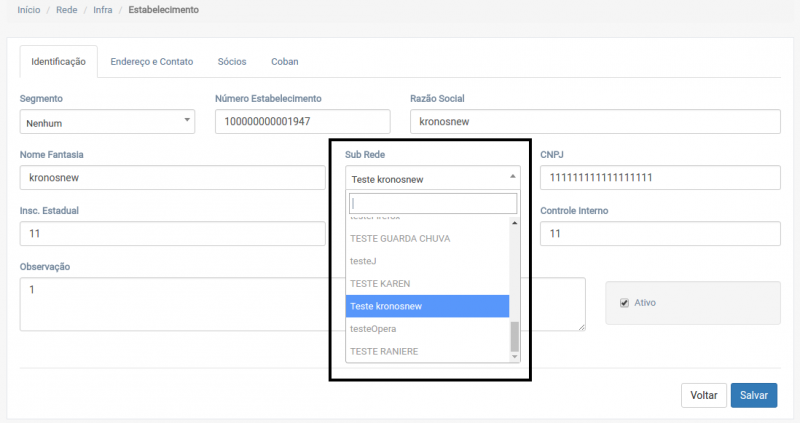Focus the Observação text area
Screen dimensions: 800x423
(x=170, y=304)
